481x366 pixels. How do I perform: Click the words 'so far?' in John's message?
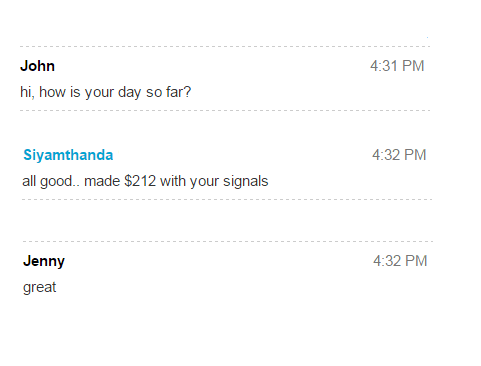click(x=169, y=92)
